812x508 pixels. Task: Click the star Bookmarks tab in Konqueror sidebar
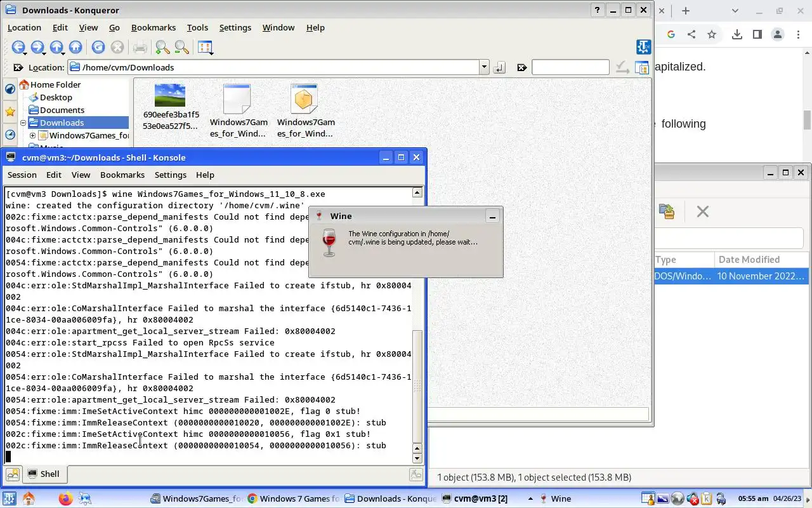point(10,112)
